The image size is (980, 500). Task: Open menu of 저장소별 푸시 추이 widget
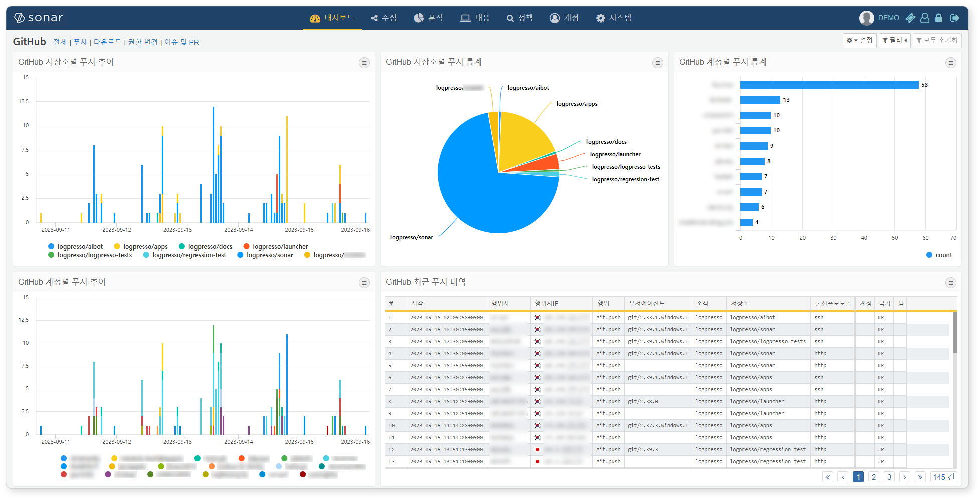tap(364, 63)
